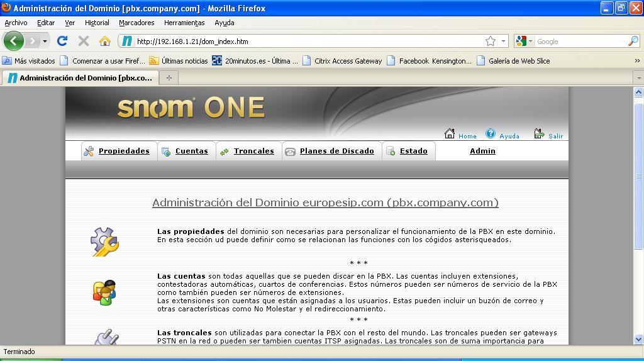Viewport: 644px width, 361px height.
Task: Click the Google search input field
Action: 580,42
